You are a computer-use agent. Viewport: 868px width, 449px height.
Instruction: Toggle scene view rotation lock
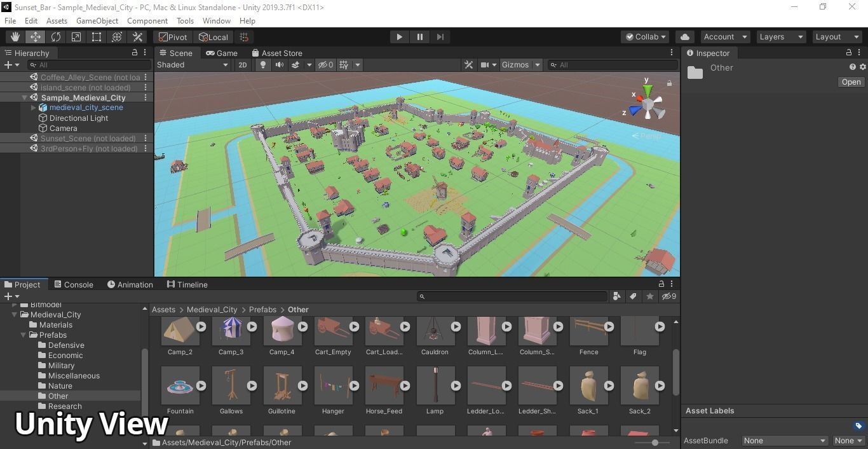click(x=669, y=83)
